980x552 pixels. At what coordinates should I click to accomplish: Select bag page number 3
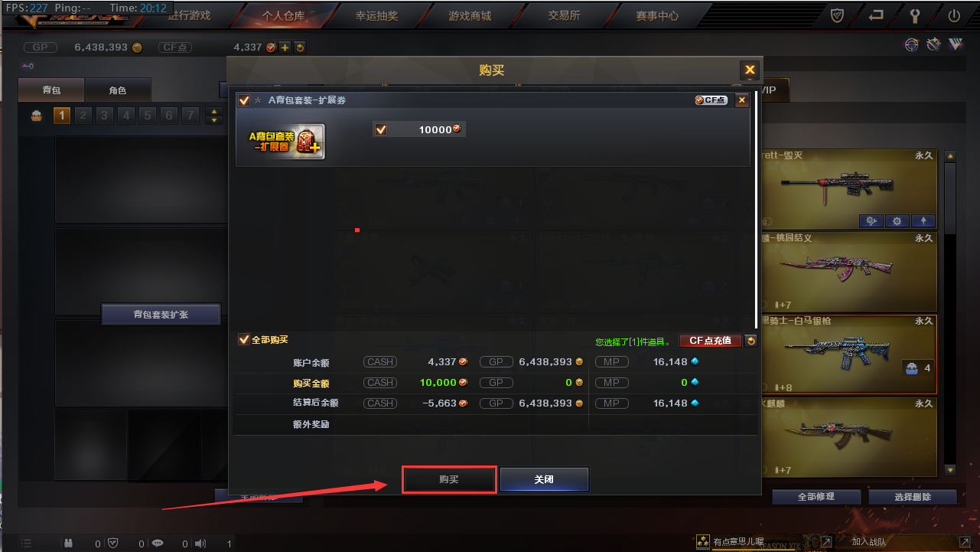(105, 116)
